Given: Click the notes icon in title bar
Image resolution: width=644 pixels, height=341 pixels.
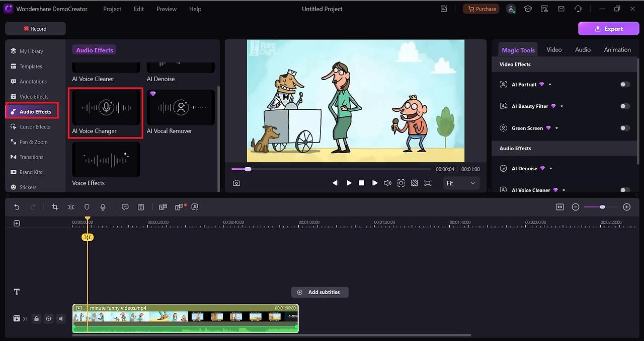Looking at the screenshot, I should (444, 9).
